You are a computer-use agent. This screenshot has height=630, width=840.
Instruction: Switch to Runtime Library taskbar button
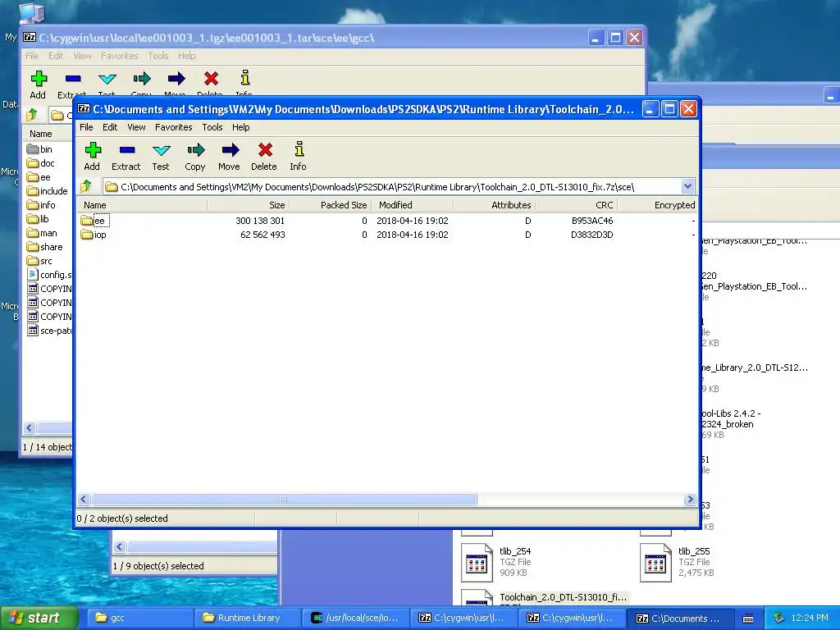tap(247, 619)
